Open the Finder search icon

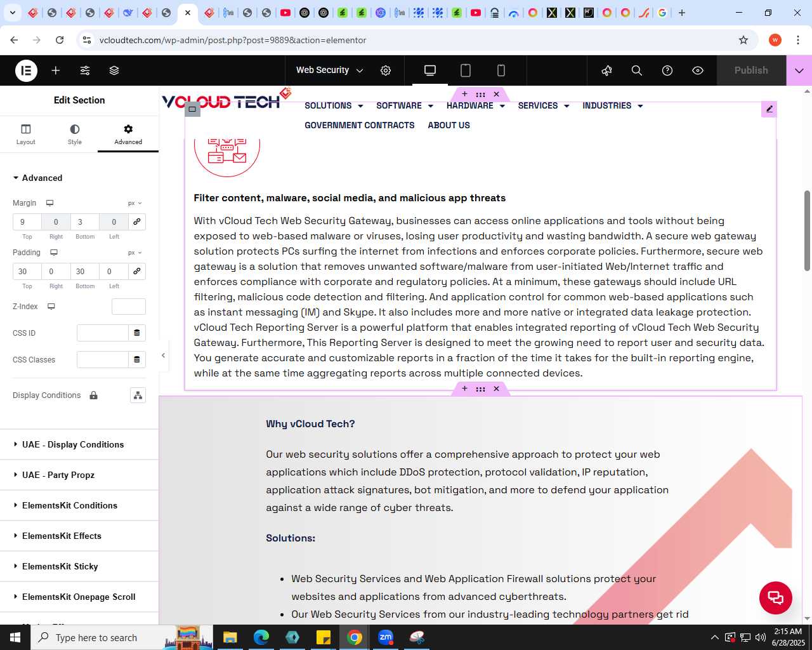coord(637,70)
